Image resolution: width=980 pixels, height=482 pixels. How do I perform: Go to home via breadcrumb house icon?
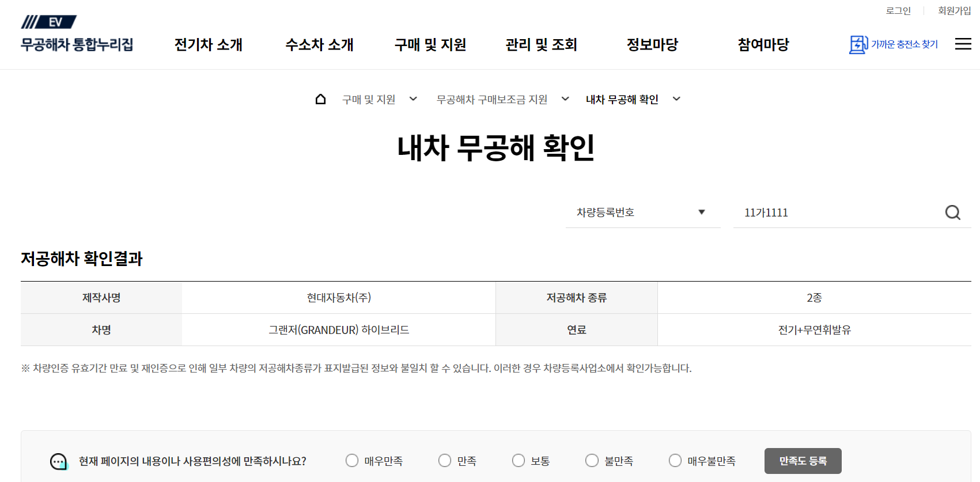[321, 99]
